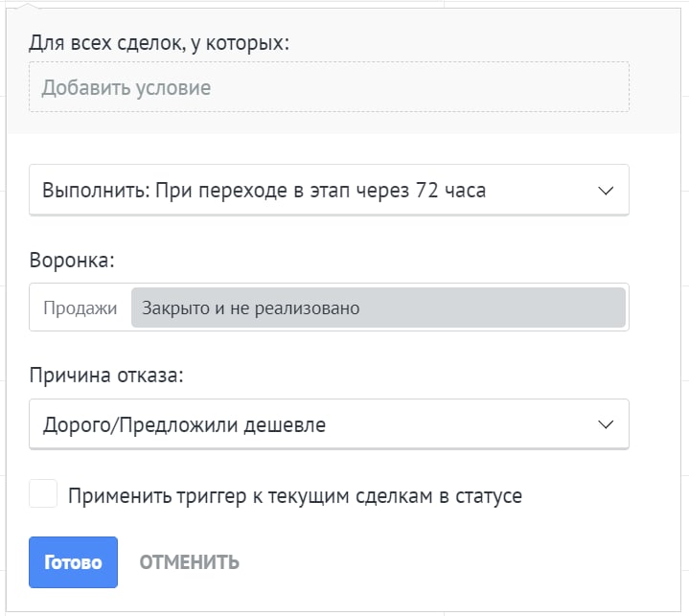689x616 pixels.
Task: Click the chevron arrow in the Выполнить field
Action: pyautogui.click(x=606, y=191)
